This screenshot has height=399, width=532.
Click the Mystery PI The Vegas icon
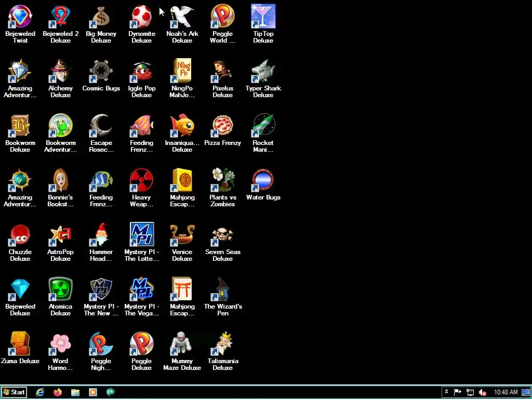141,289
